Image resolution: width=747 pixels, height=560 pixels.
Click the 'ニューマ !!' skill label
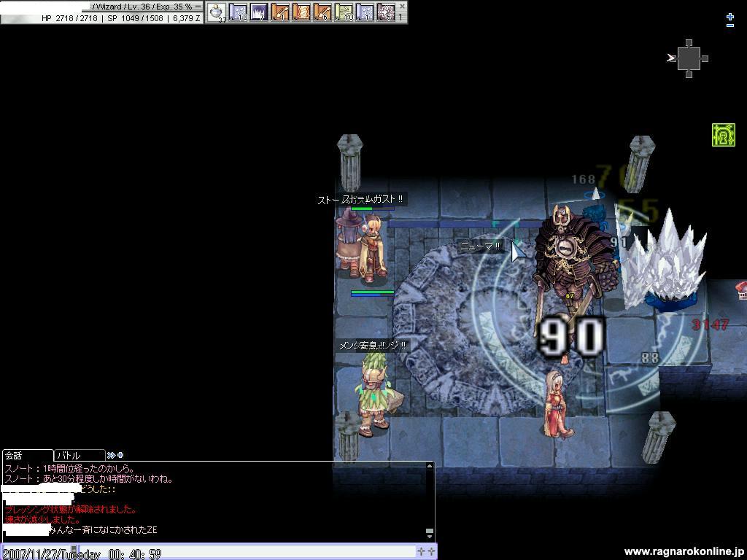[480, 246]
